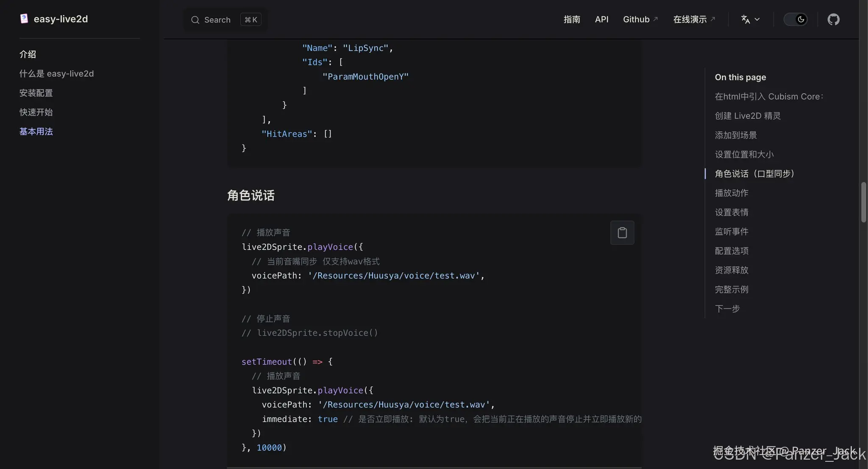Screen dimensions: 868x469
Task: Expand the language selector chevron
Action: [757, 20]
